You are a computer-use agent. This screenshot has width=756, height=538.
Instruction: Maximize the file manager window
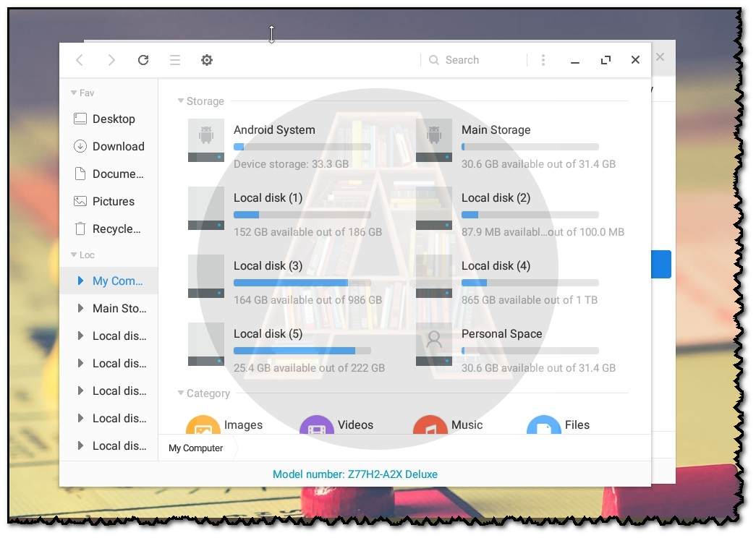tap(606, 60)
